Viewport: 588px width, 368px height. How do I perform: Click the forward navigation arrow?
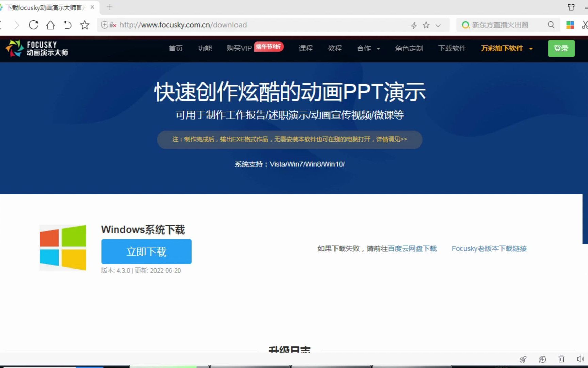point(16,25)
